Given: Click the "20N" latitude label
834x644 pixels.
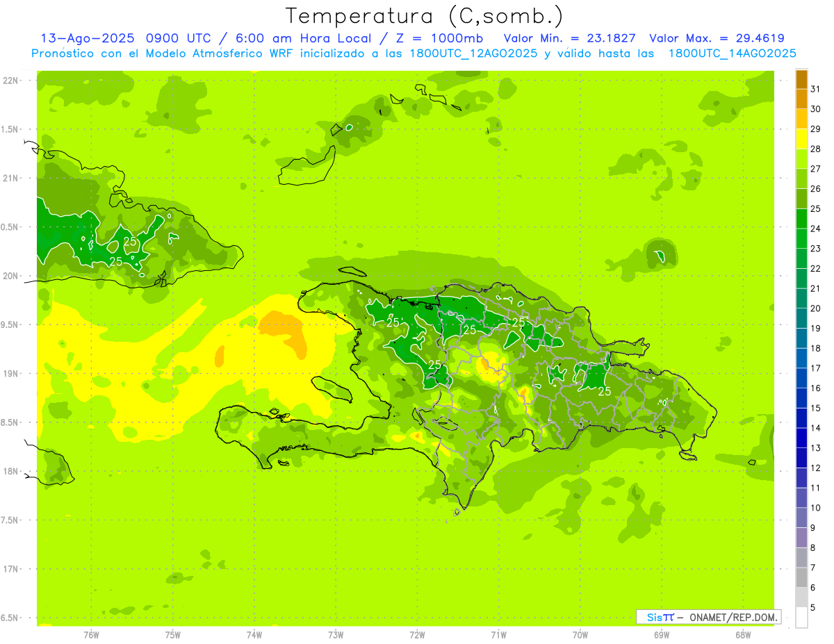Looking at the screenshot, I should click(11, 276).
